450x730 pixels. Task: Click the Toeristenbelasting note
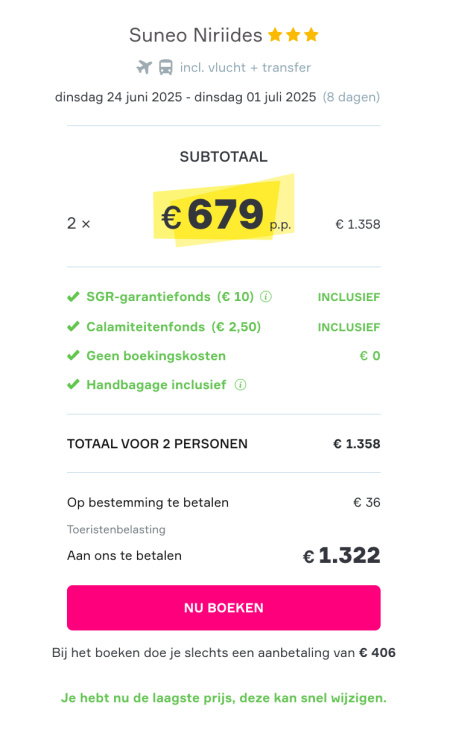coord(116,529)
